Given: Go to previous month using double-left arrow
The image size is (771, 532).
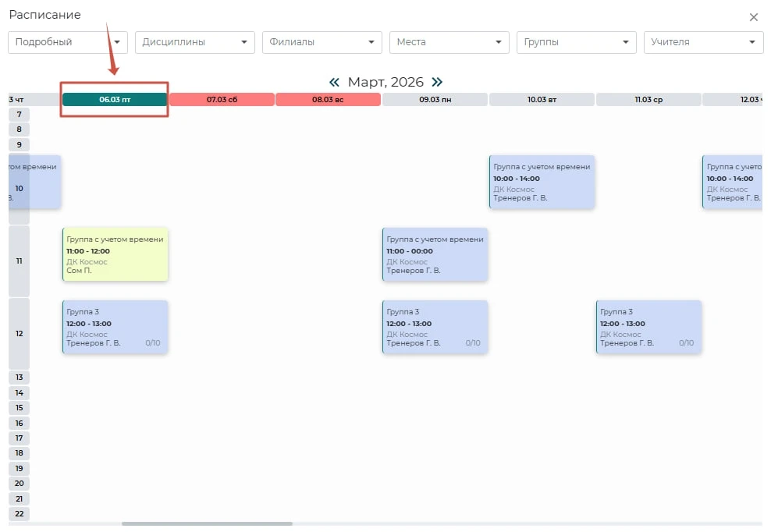Looking at the screenshot, I should 334,82.
